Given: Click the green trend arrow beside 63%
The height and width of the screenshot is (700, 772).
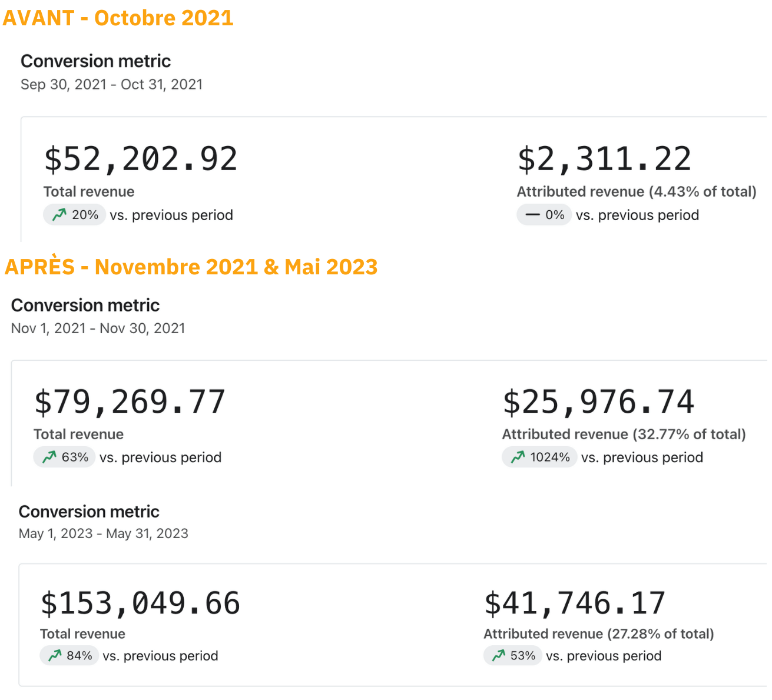Looking at the screenshot, I should point(49,457).
